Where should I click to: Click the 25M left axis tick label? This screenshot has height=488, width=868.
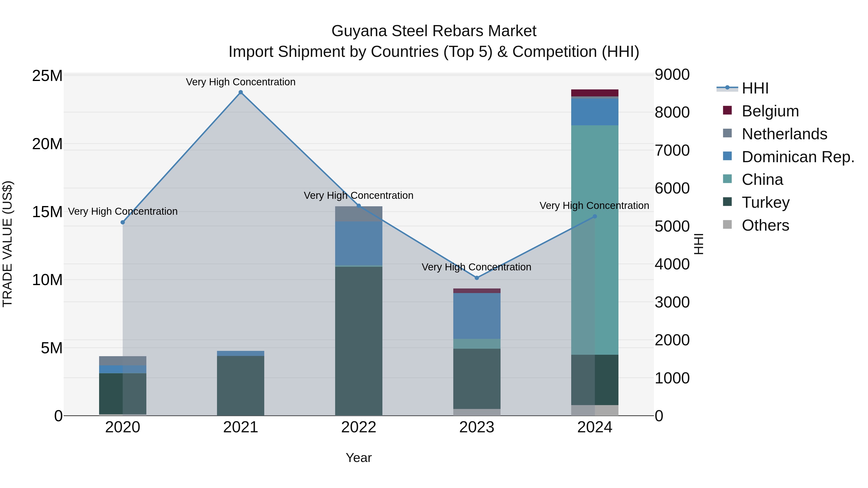[x=47, y=76]
